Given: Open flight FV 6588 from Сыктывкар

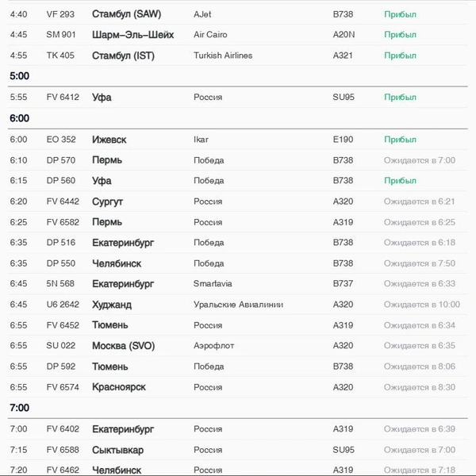Looking at the screenshot, I should 238,450.
